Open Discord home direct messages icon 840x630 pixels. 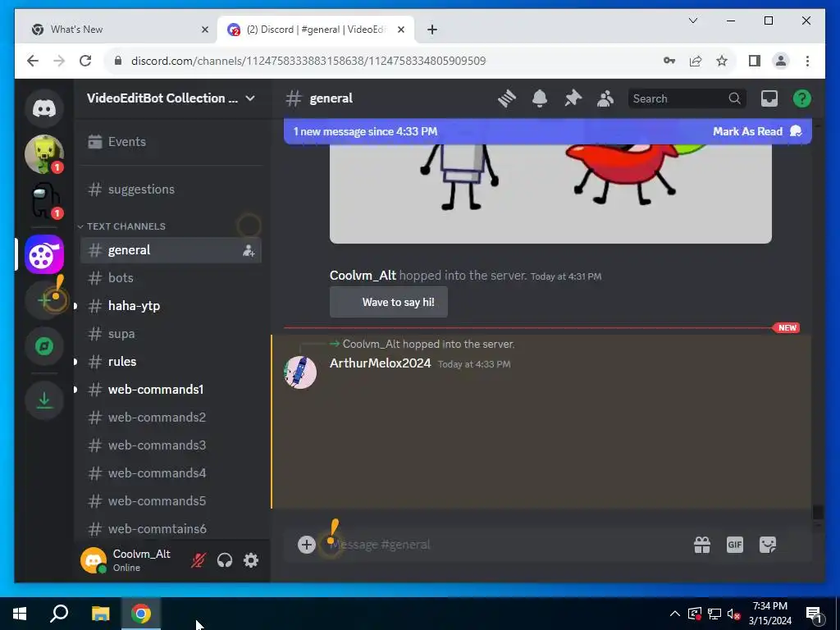(44, 109)
